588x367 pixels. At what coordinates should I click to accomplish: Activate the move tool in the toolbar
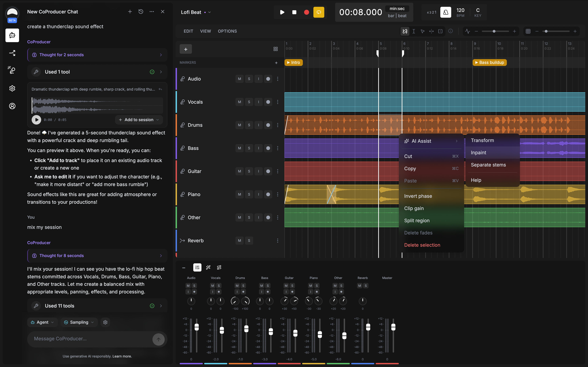point(431,31)
